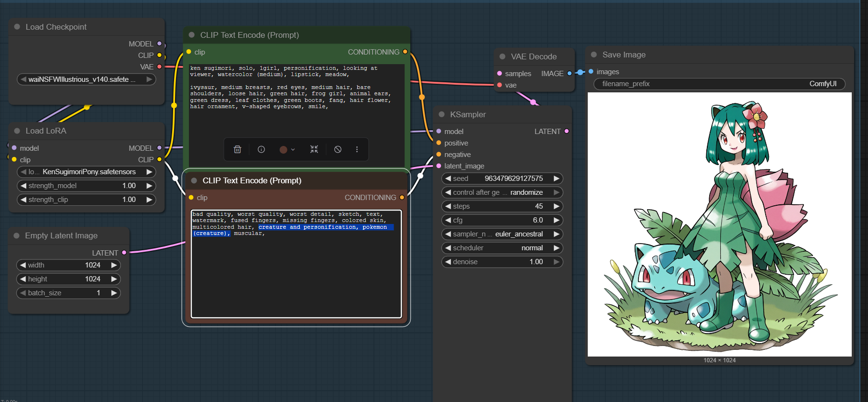Click the trash delete icon in node toolbar

[237, 149]
